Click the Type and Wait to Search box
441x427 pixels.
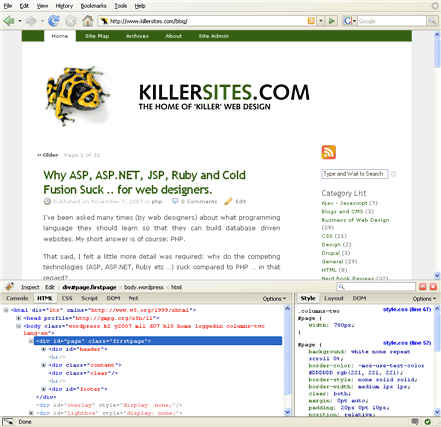tap(355, 174)
